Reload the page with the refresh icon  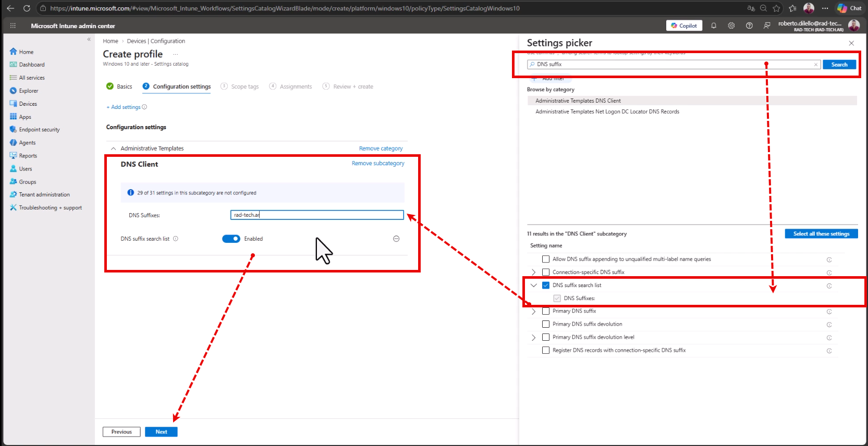pos(27,8)
